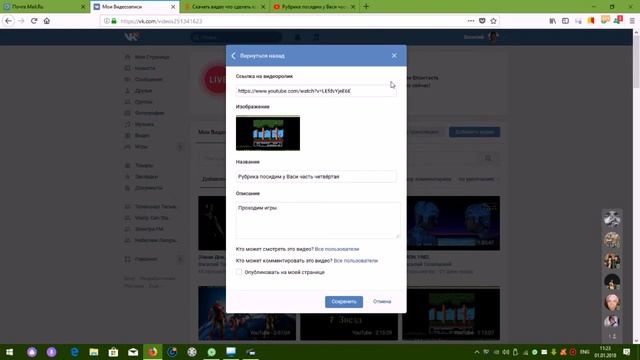Click Firefox icon in taskbar
Image resolution: width=640 pixels, height=360 pixels.
pyautogui.click(x=152, y=352)
